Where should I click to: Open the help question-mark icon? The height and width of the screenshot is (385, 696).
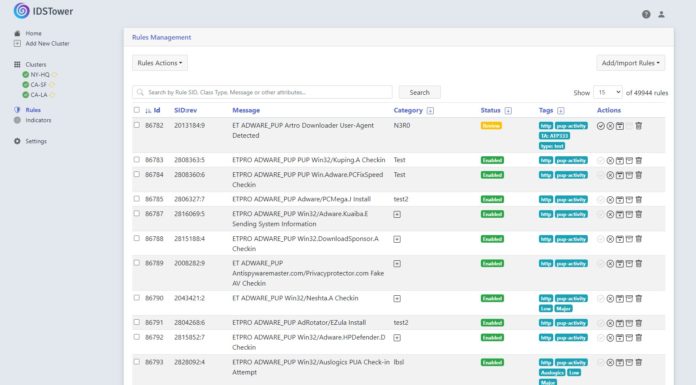[x=646, y=14]
